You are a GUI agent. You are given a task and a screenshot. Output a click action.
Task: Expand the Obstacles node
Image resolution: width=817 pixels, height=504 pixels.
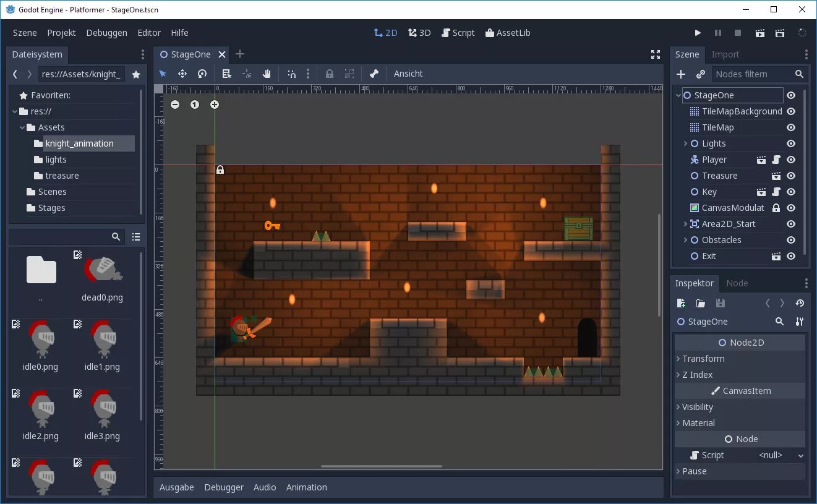tap(685, 240)
